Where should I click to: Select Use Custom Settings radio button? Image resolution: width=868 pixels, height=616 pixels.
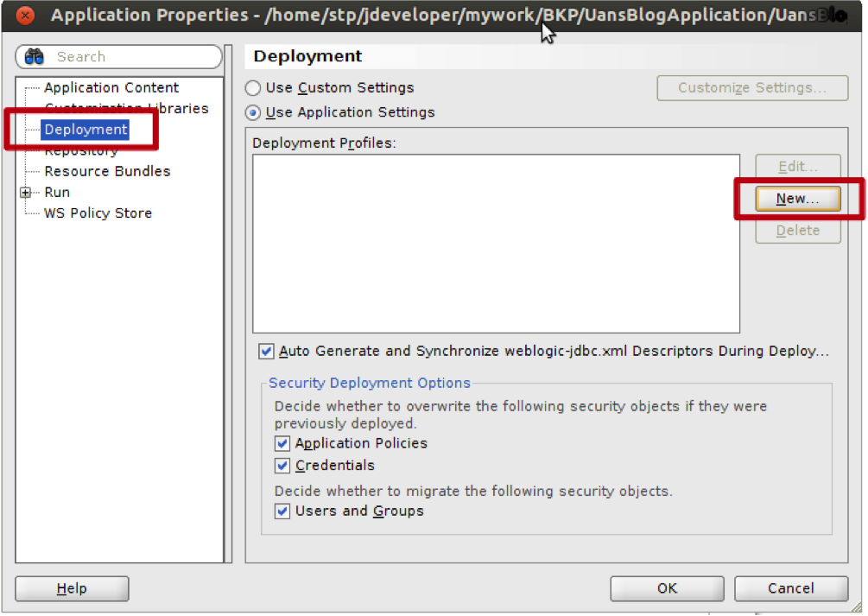pos(253,88)
